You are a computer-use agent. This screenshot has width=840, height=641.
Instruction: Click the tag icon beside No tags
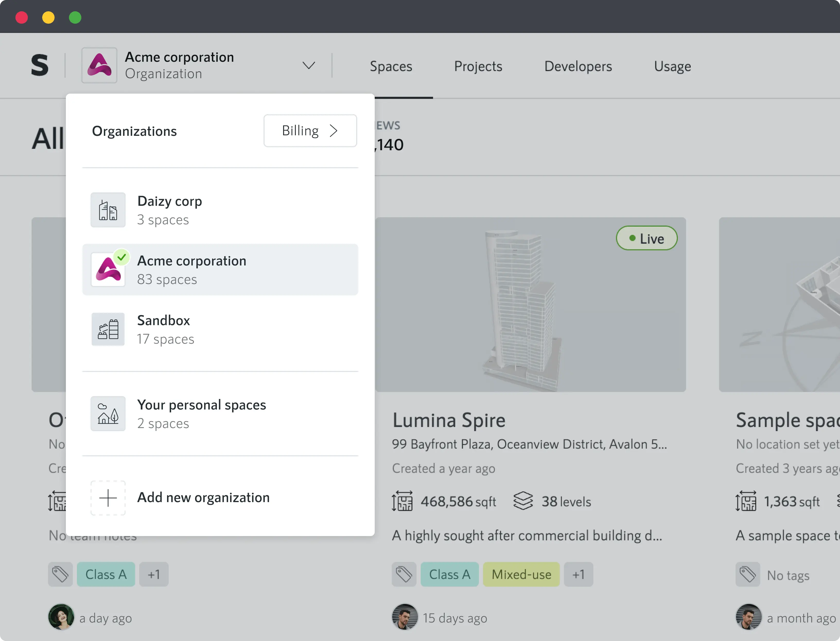(748, 574)
